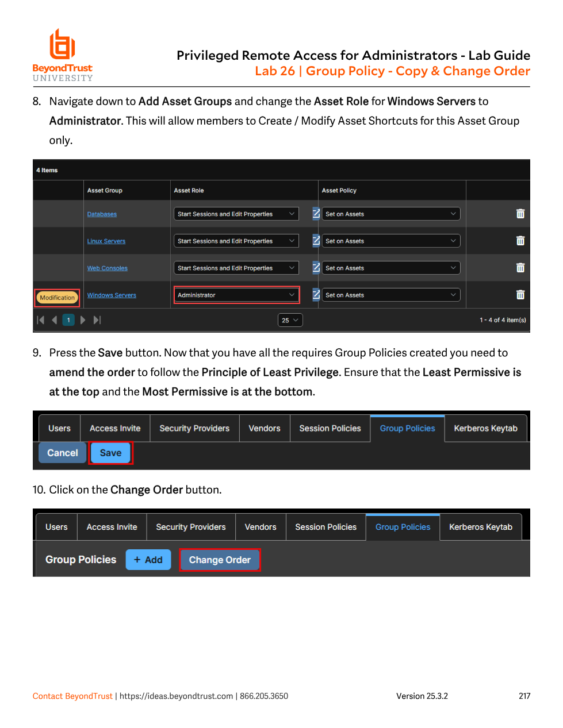Open Access Invite tab above Change Order
The width and height of the screenshot is (563, 728).
[112, 527]
